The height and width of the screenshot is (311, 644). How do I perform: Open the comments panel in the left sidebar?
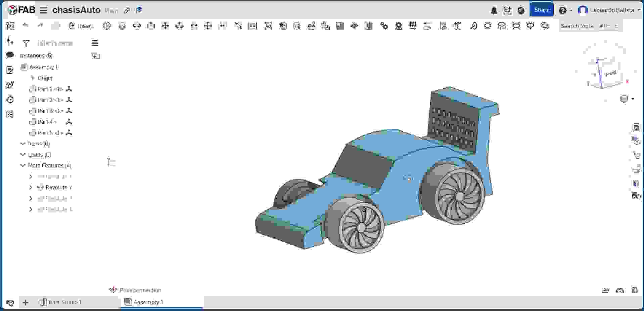tap(9, 55)
